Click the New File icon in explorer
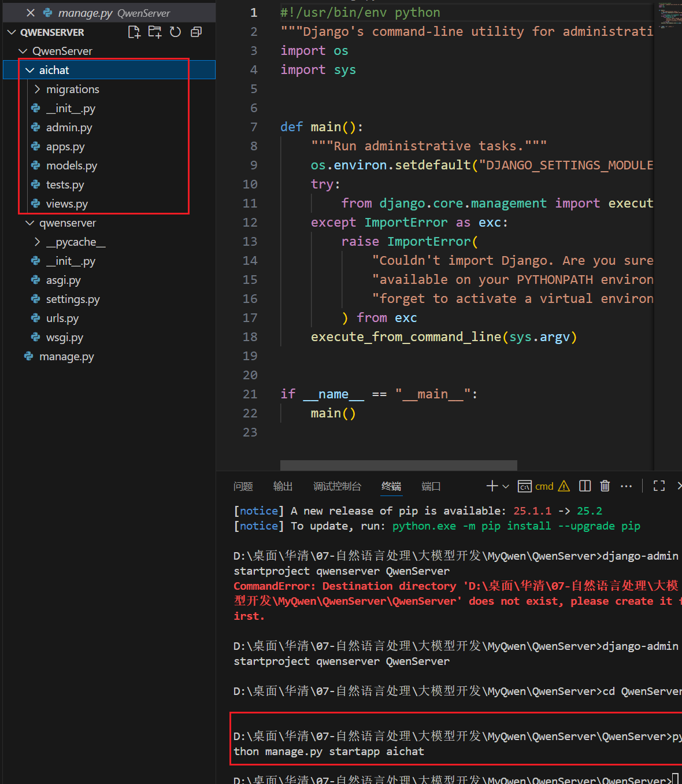 click(x=134, y=32)
